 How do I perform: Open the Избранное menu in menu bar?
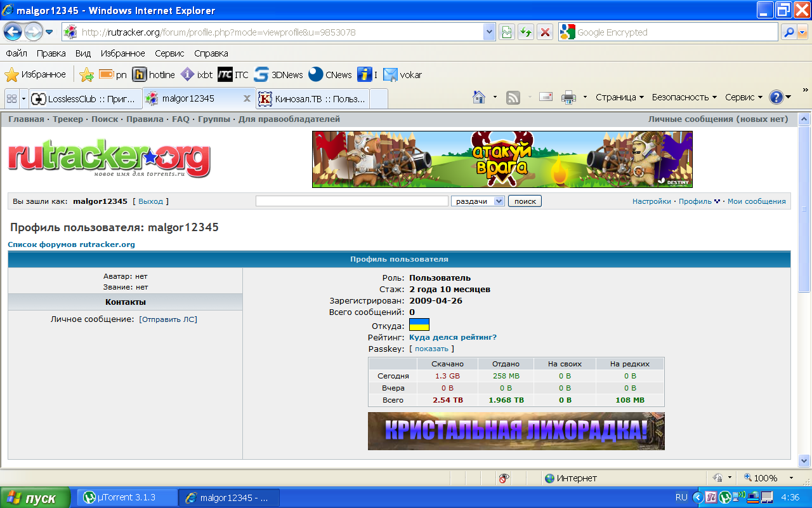pos(123,53)
